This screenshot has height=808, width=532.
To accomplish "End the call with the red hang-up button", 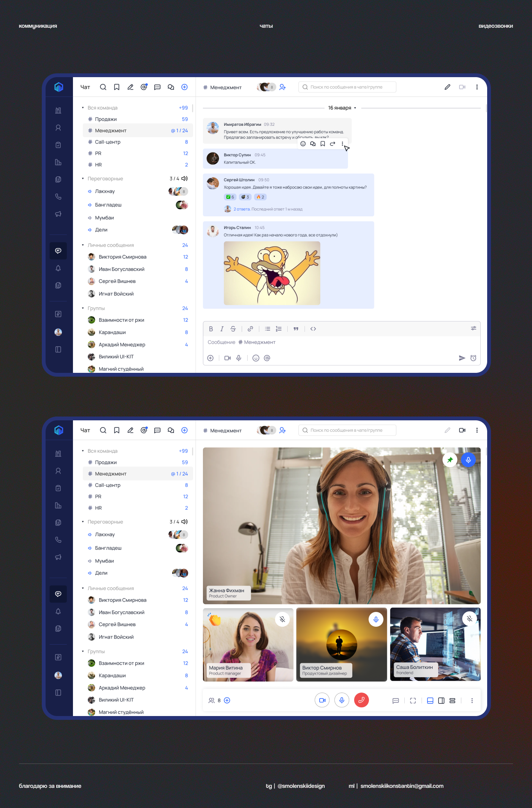I will tap(361, 700).
